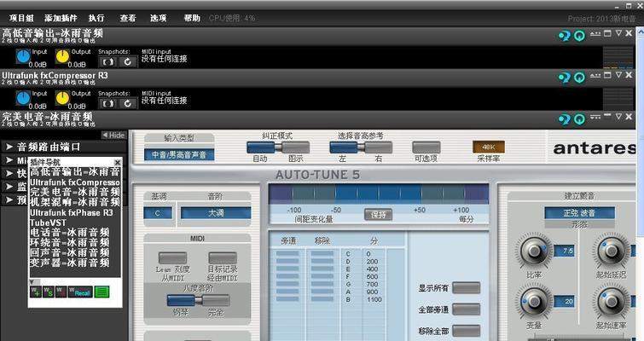
Task: Click the 移除全部 button
Action: [467, 331]
